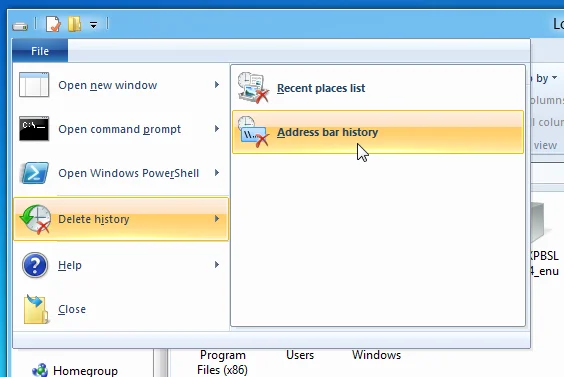Expand Open new window submenu arrow
564x377 pixels.
(x=217, y=85)
